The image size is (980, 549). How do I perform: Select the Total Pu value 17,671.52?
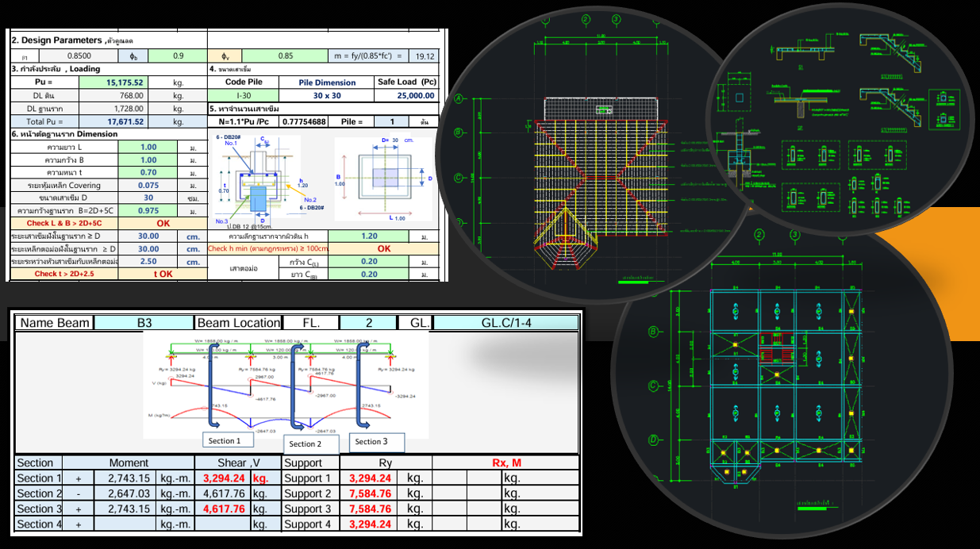[x=125, y=121]
